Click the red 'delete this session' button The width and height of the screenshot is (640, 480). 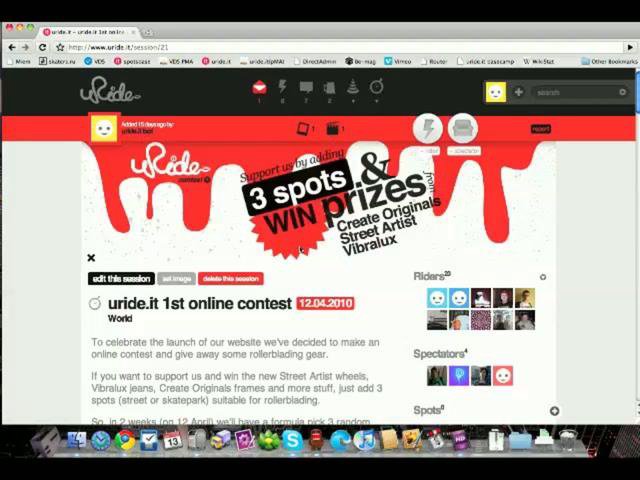pos(231,279)
